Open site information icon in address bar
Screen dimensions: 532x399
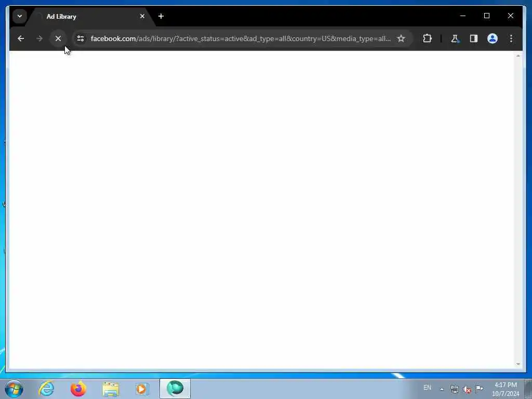(81, 38)
